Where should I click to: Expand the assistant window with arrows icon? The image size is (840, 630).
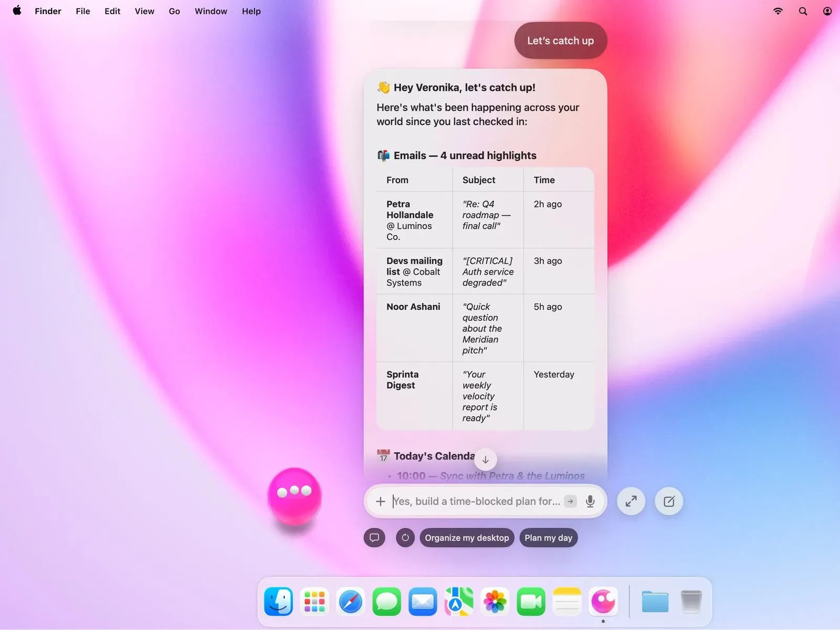631,501
